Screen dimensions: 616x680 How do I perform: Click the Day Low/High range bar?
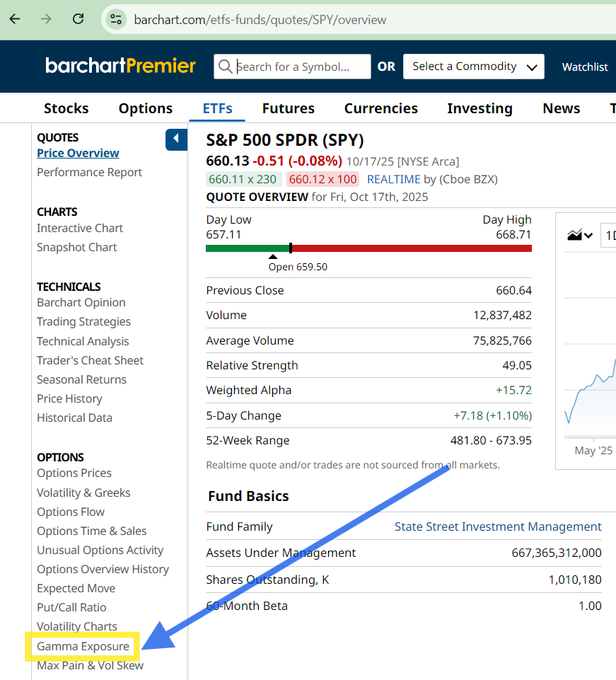click(368, 248)
